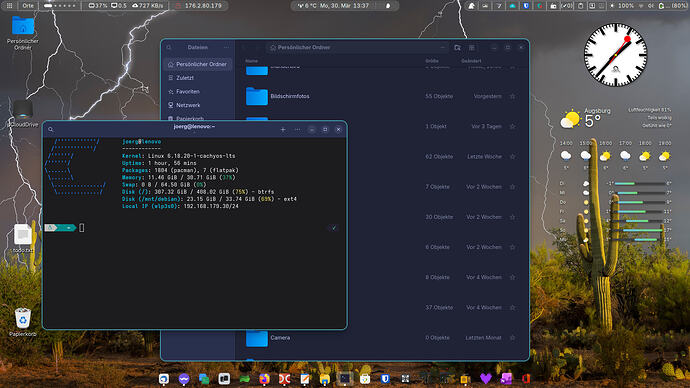Click the Bildschirmfotos folder icon
690x388 pixels.
[257, 96]
